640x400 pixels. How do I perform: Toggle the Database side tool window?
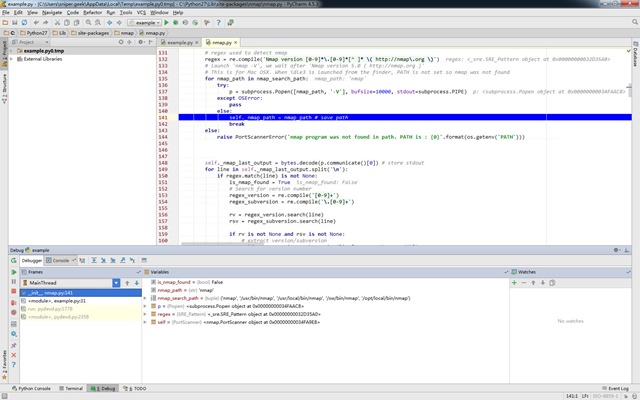point(636,54)
